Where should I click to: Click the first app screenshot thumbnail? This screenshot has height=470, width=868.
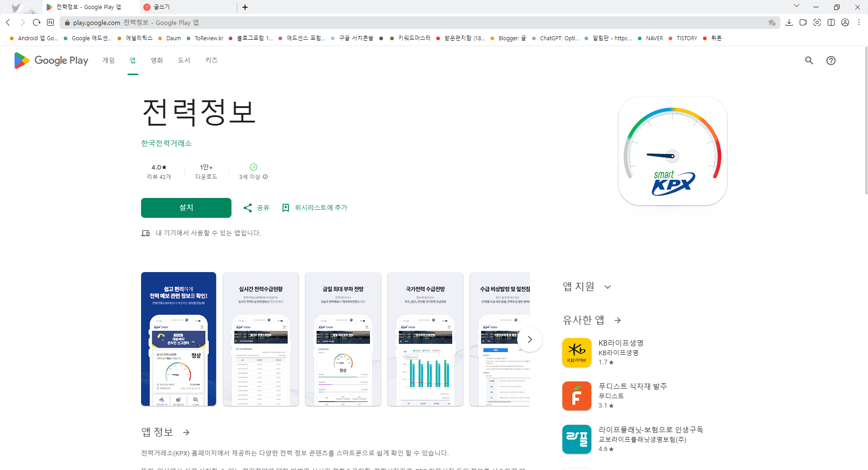click(178, 339)
